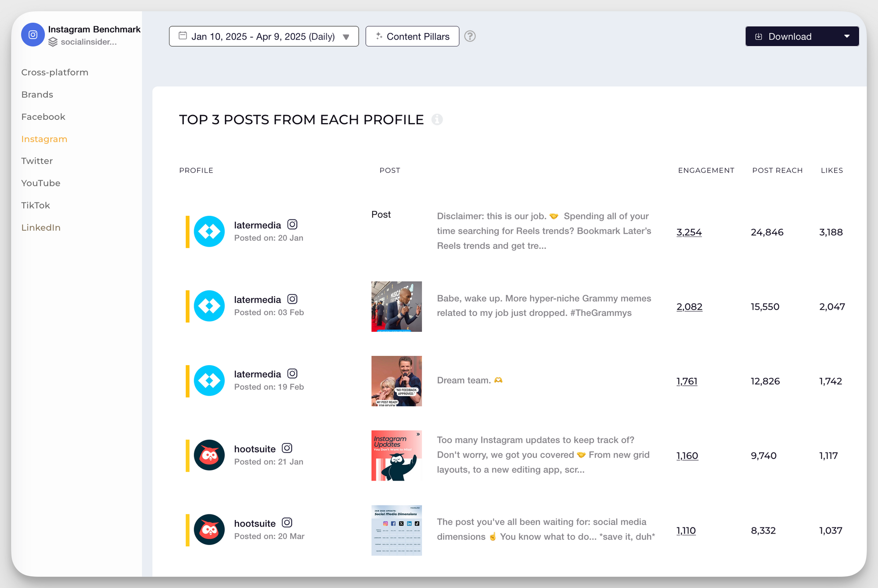This screenshot has width=878, height=588.
Task: Open engagement value 1,761 link
Action: click(687, 381)
